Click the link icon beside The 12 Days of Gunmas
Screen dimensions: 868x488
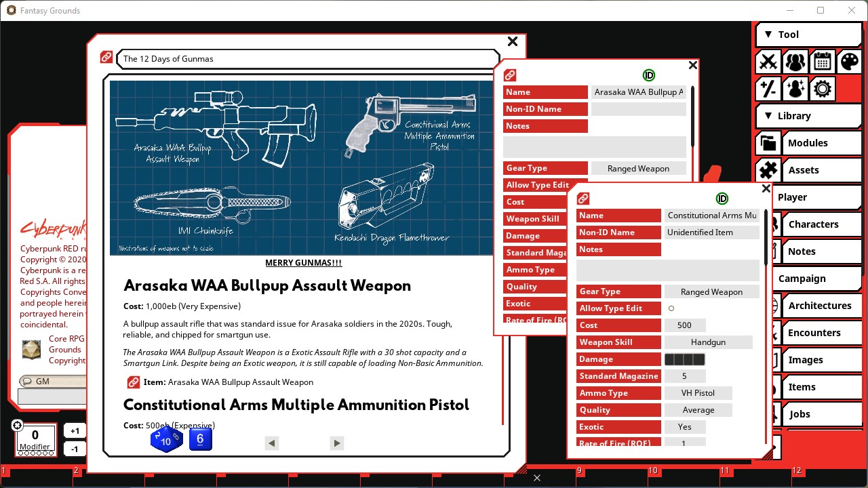click(x=106, y=58)
